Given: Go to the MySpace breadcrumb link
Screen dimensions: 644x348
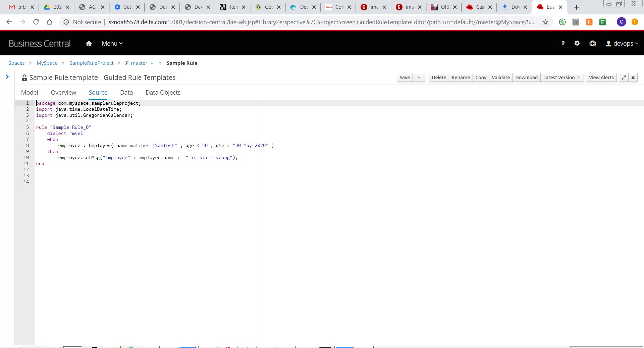Looking at the screenshot, I should point(47,63).
